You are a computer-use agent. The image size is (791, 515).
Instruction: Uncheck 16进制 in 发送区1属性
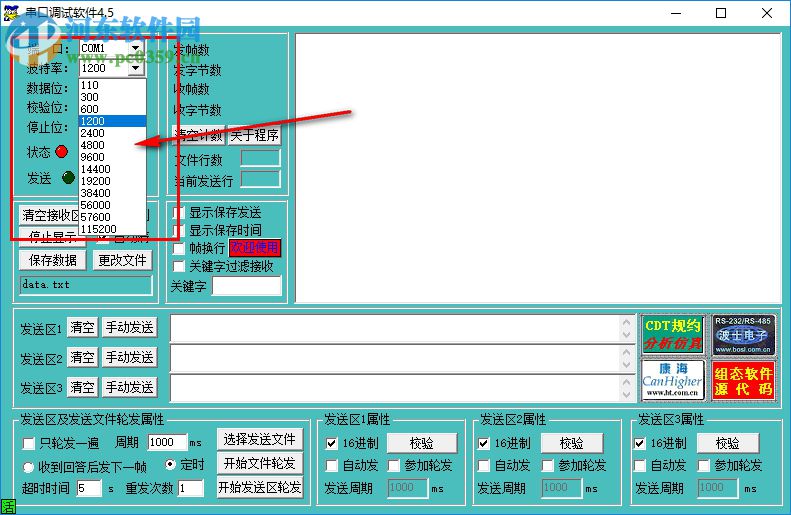331,443
